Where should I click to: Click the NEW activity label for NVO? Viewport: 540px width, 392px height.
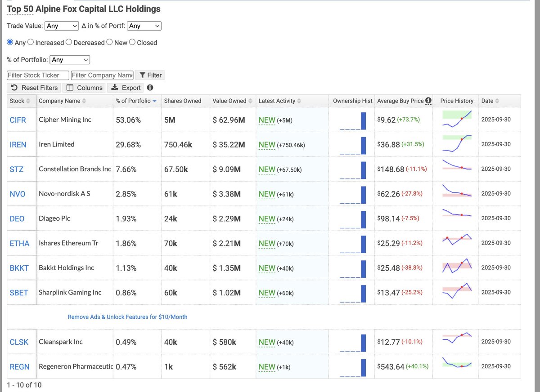click(267, 194)
